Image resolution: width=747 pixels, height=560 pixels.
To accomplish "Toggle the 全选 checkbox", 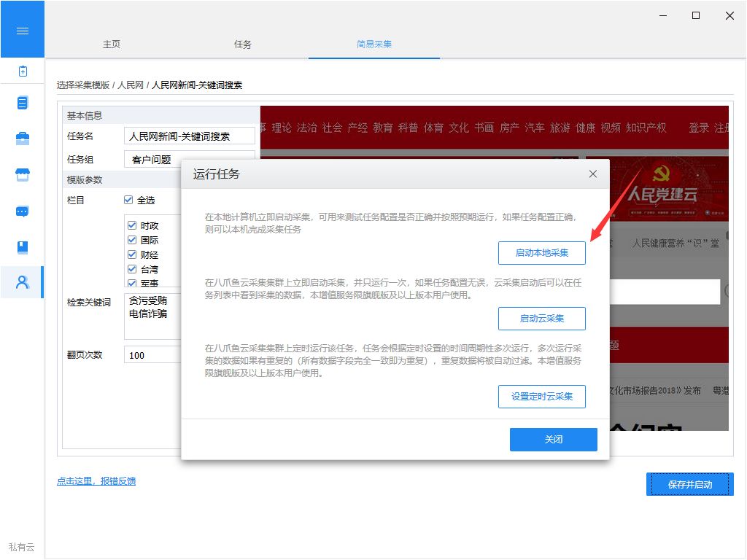I will (x=128, y=200).
